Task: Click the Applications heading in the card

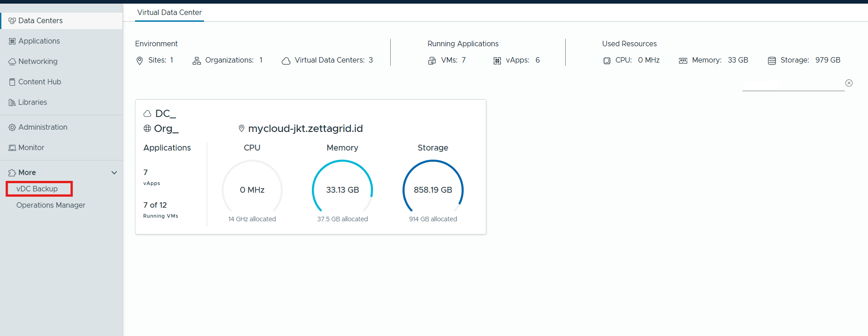Action: pos(167,148)
